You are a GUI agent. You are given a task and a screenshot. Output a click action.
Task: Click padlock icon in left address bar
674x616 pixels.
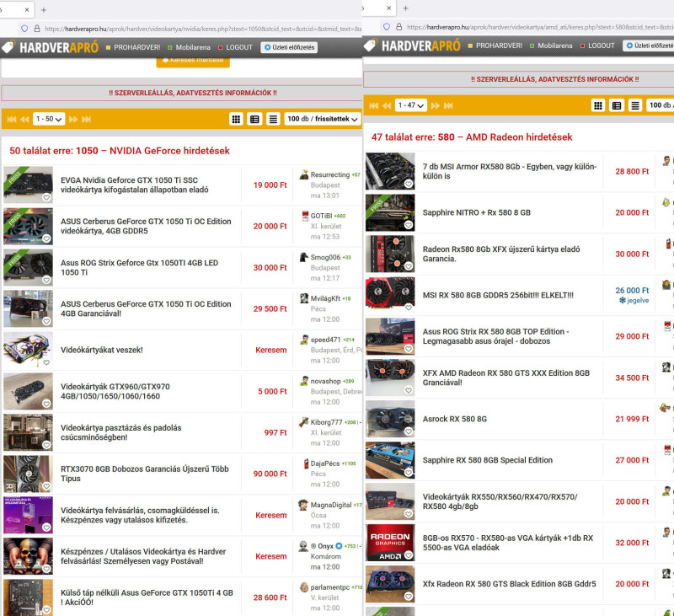pos(37,29)
